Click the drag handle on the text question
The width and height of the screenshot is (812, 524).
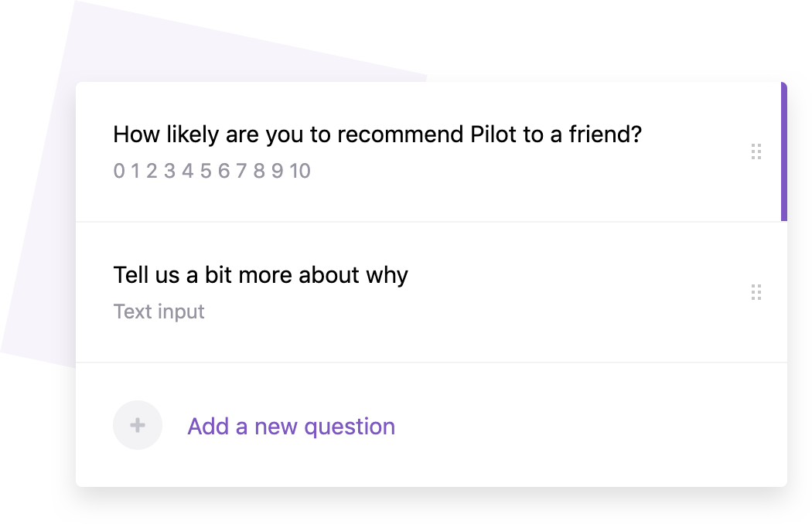756,292
